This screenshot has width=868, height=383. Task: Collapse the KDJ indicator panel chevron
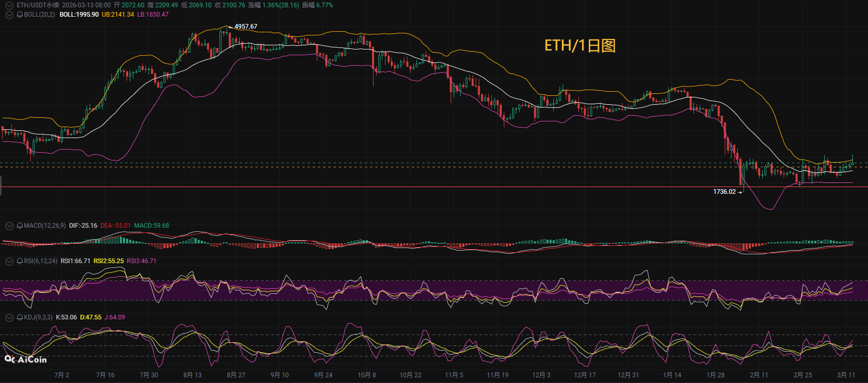click(x=9, y=318)
